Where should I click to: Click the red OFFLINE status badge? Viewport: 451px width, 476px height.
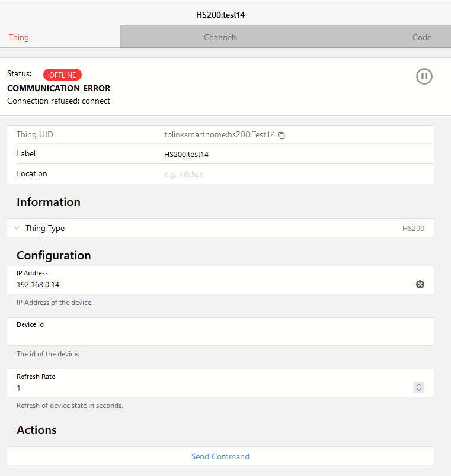pyautogui.click(x=62, y=75)
